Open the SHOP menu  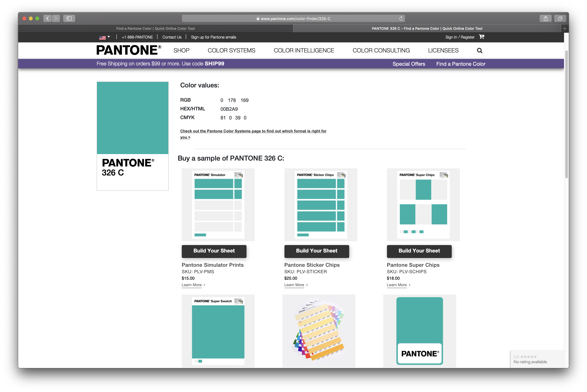pyautogui.click(x=181, y=50)
